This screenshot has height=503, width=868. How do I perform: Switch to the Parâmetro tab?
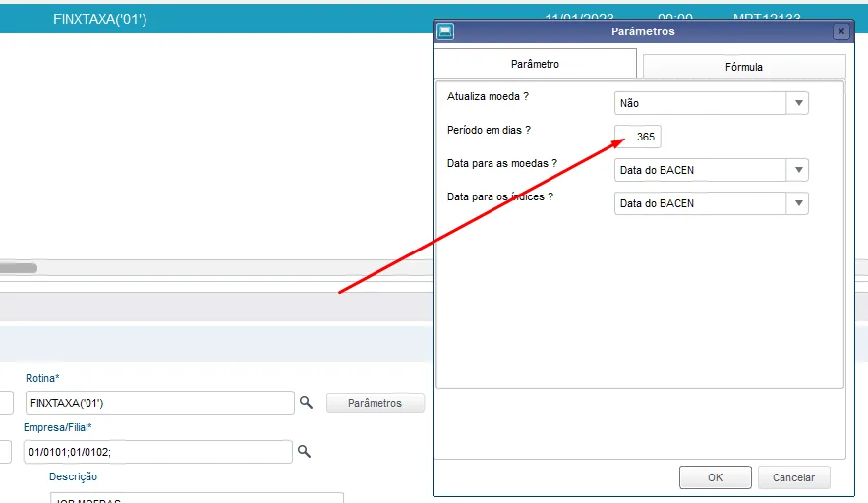tap(535, 64)
